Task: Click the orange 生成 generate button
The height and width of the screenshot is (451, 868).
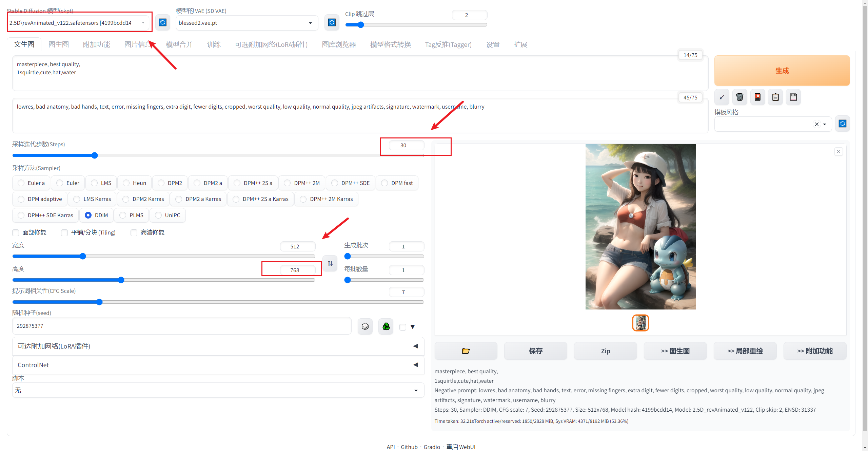Action: click(782, 71)
